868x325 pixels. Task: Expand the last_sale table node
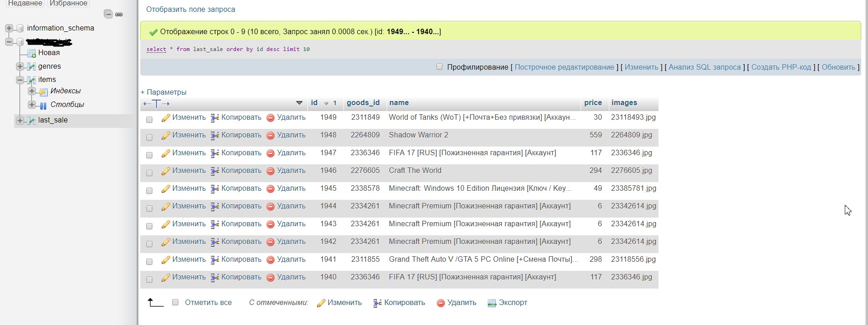[x=20, y=121]
